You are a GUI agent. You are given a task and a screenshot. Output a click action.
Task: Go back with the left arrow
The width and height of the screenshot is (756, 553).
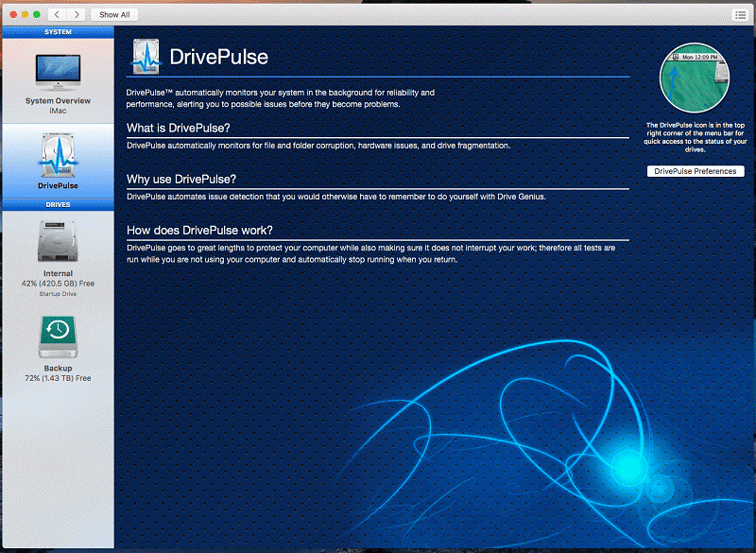pyautogui.click(x=57, y=14)
